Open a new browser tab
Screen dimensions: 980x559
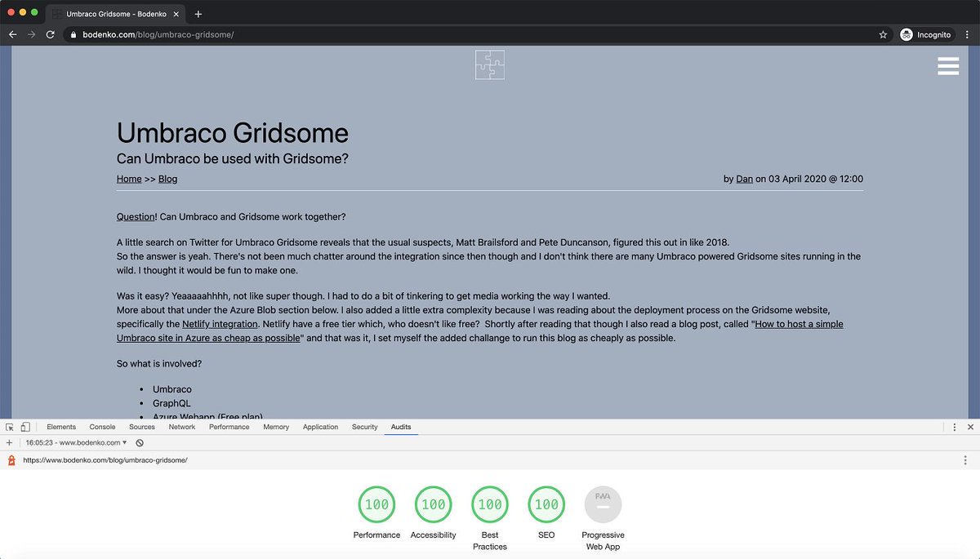pos(198,14)
